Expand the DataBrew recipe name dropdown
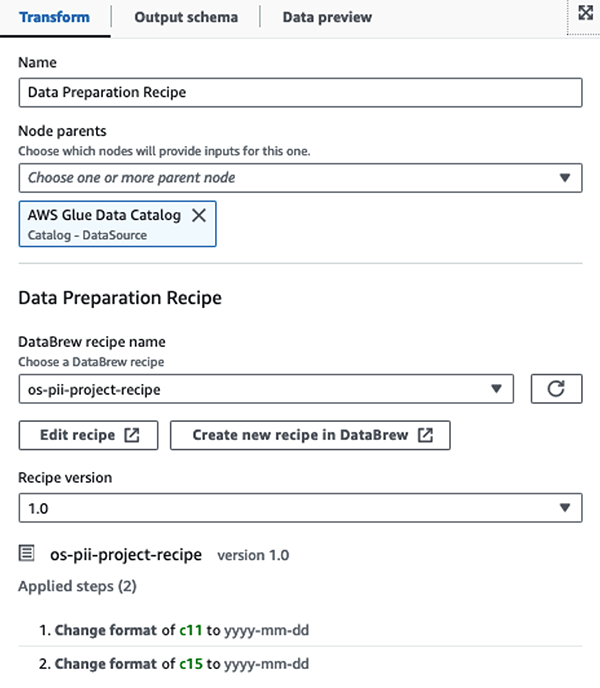 [x=496, y=389]
